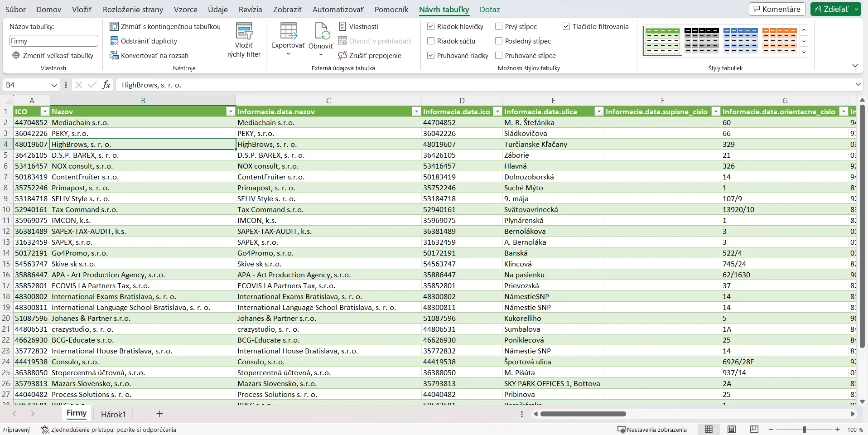Confirm formula entry checkmark icon
The width and height of the screenshot is (868, 435).
[x=92, y=85]
